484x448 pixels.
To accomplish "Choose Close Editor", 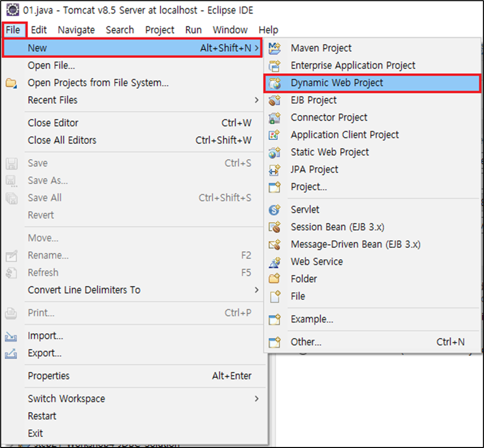I will coord(133,123).
